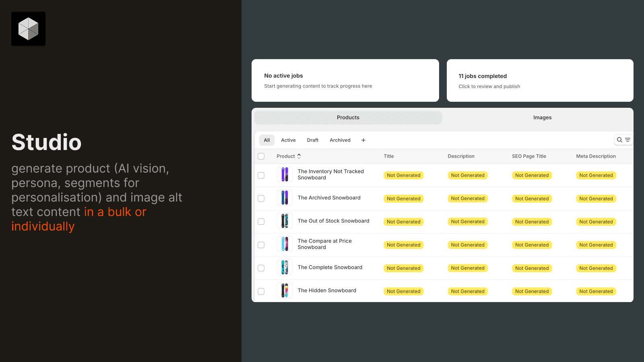This screenshot has height=362, width=644.
Task: Switch to the Products tab
Action: 348,117
